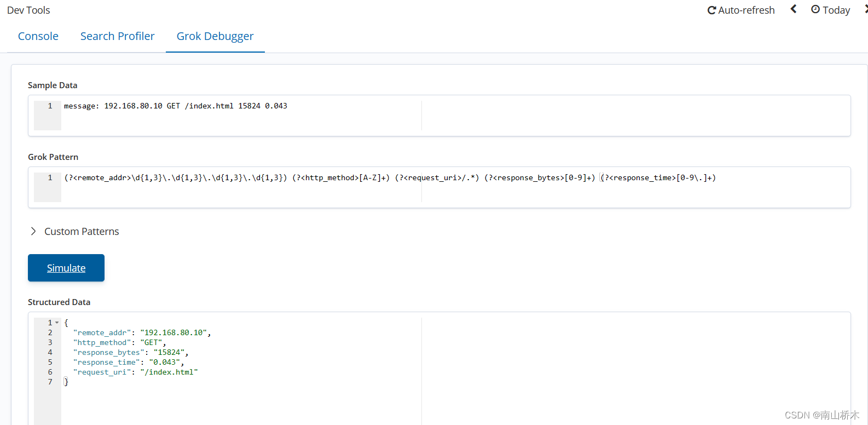Expand the Custom Patterns section
The height and width of the screenshot is (425, 868).
(x=74, y=231)
